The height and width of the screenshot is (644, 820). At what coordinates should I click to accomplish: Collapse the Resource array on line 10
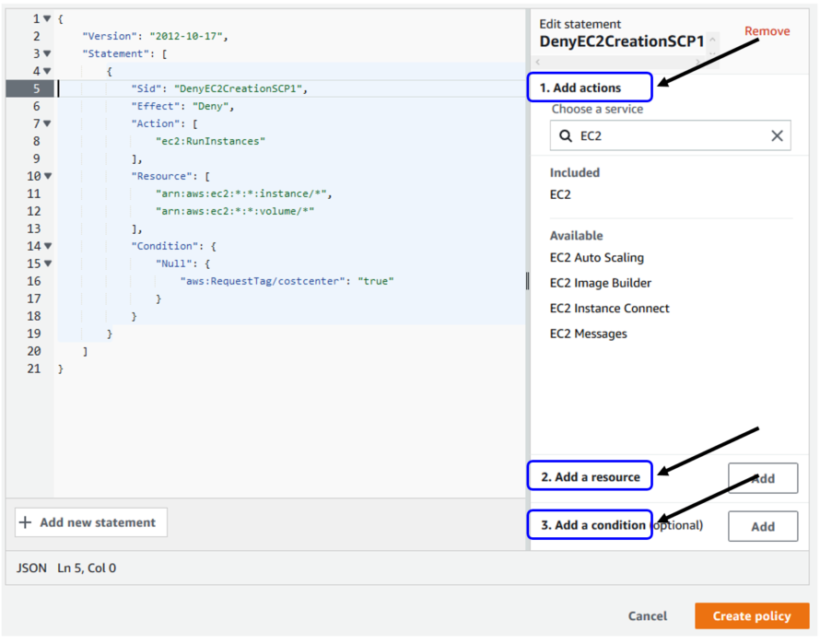pyautogui.click(x=46, y=175)
